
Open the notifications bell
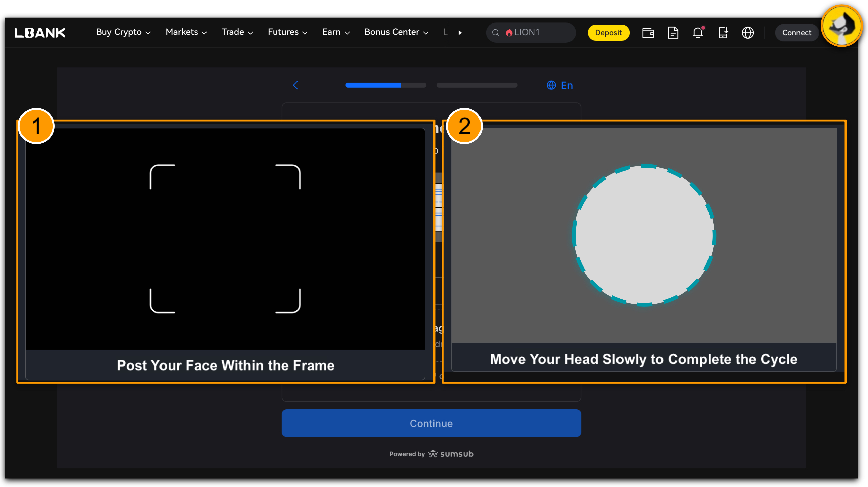(697, 32)
